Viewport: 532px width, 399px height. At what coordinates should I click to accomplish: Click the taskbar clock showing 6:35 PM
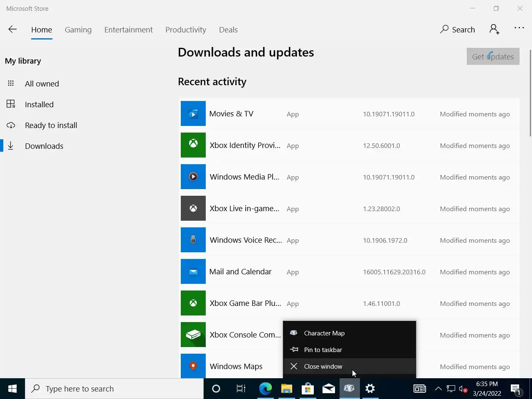coord(487,384)
